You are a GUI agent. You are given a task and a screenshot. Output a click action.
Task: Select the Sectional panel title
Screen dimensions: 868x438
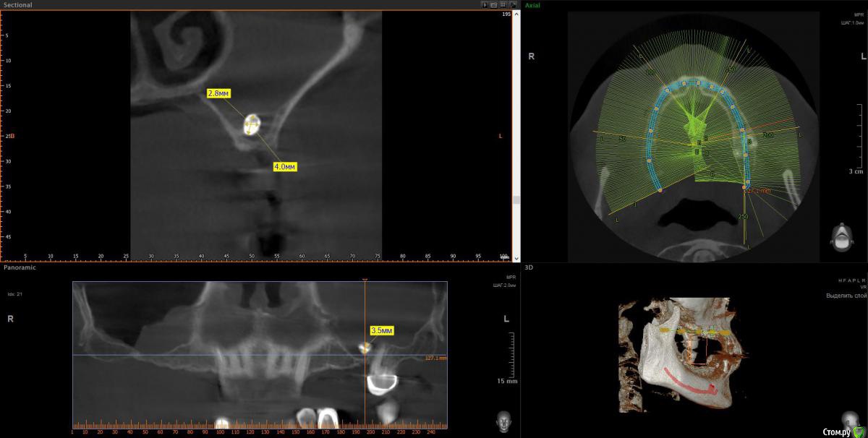(x=17, y=5)
